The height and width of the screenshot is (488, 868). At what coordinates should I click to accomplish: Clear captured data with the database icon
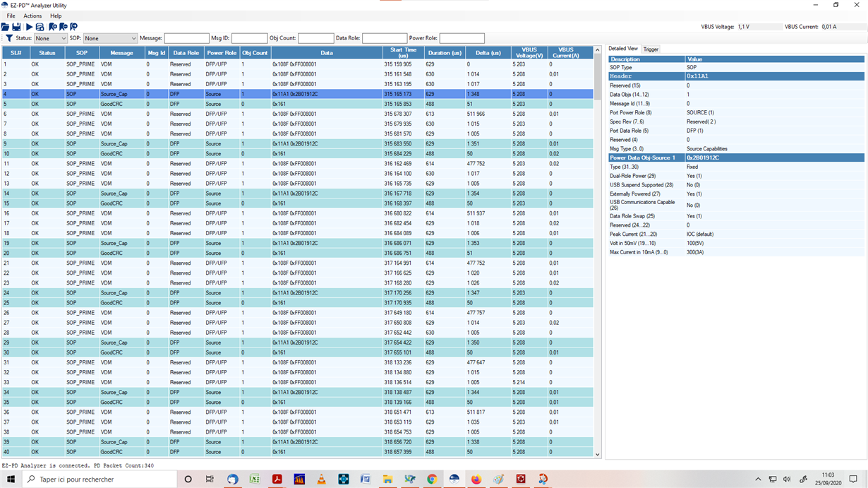coord(40,27)
